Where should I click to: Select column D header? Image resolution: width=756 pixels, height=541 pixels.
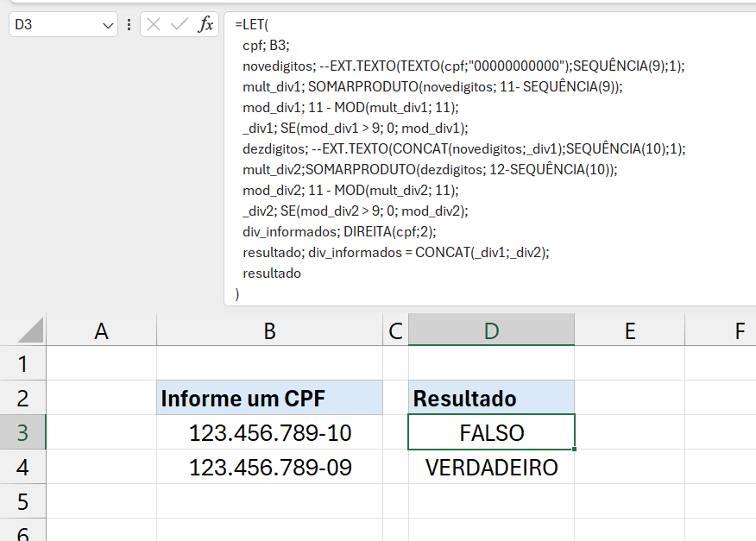point(491,330)
